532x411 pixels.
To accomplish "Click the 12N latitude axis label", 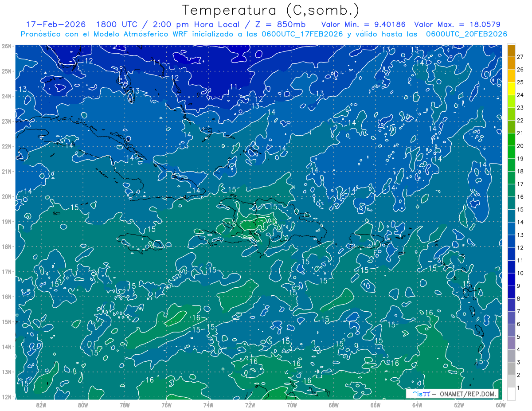I will click(x=6, y=397).
